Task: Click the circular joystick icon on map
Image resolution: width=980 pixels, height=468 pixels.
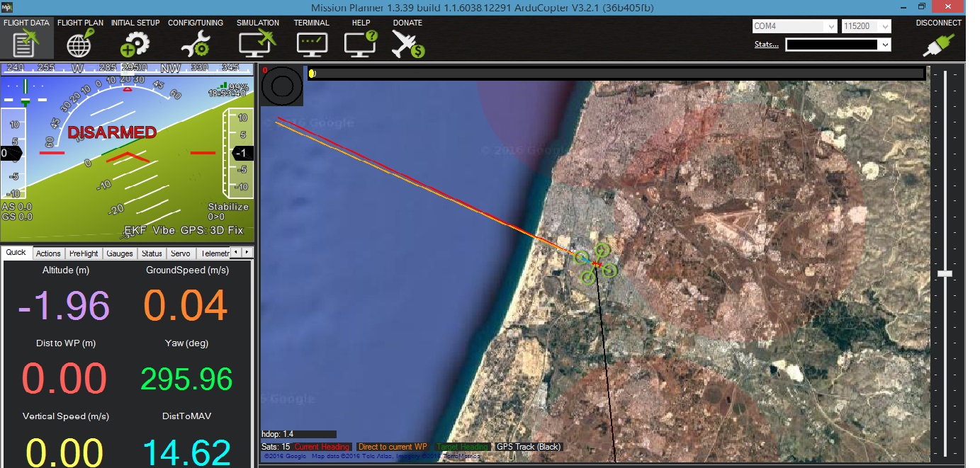Action: click(x=282, y=87)
